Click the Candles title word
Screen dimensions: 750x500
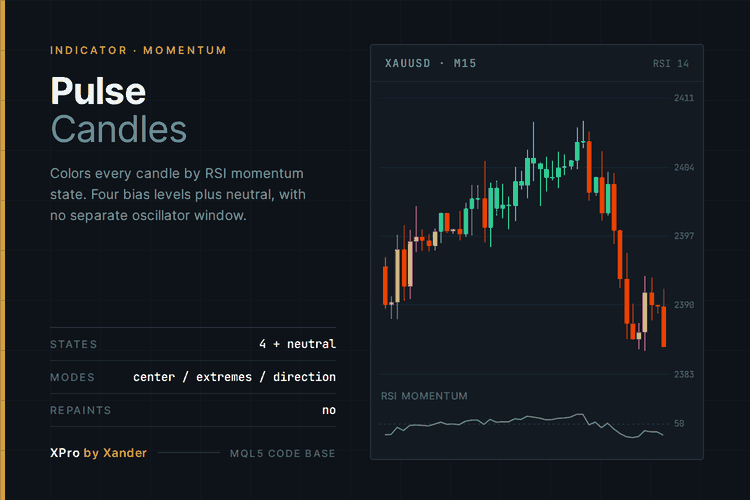coord(119,129)
